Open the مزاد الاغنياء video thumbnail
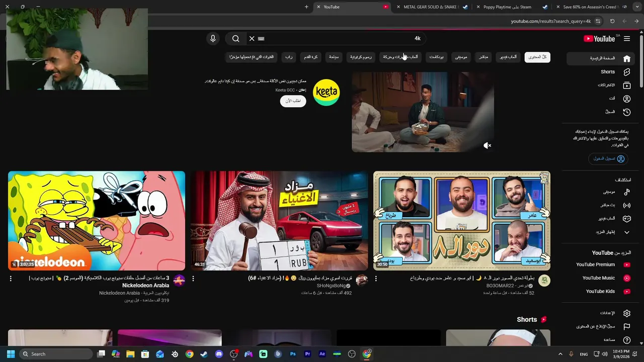The height and width of the screenshot is (362, 644). tap(279, 221)
